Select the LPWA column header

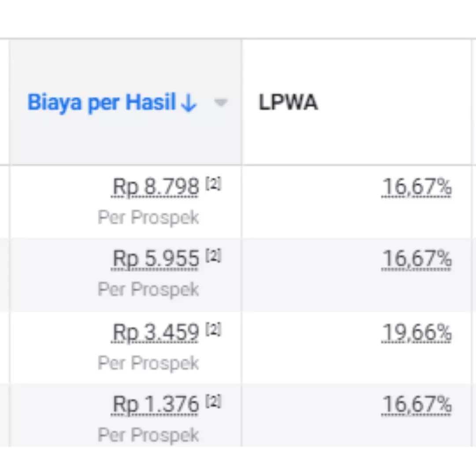point(288,102)
